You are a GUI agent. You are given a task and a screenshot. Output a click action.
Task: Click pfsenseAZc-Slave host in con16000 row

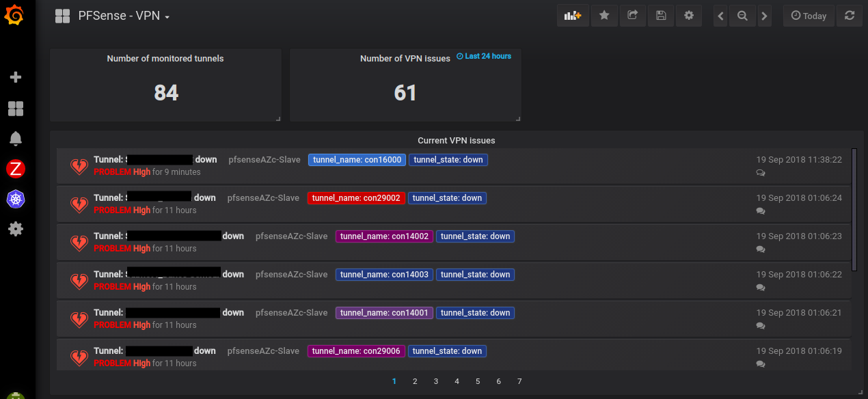264,160
